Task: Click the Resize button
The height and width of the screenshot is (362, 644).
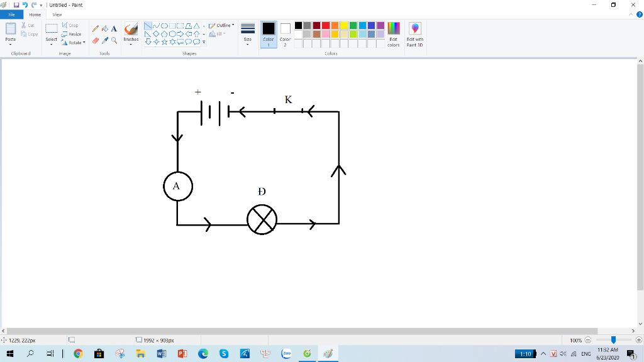Action: (x=72, y=34)
